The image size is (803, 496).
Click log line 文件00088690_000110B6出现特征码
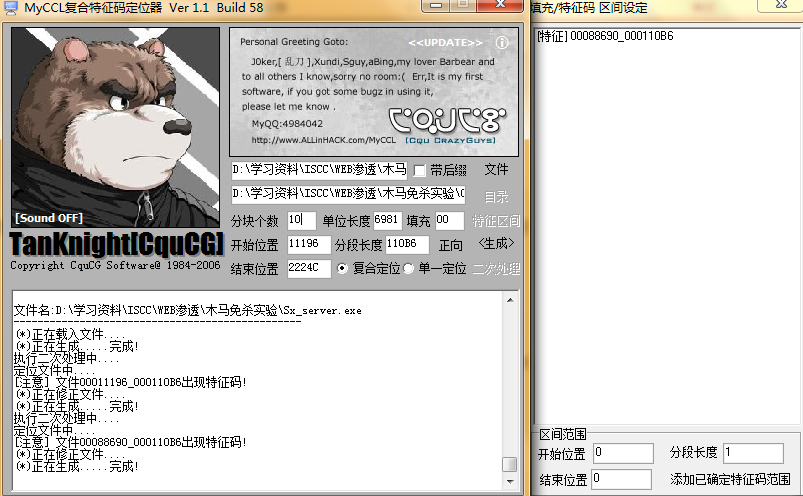[x=131, y=442]
